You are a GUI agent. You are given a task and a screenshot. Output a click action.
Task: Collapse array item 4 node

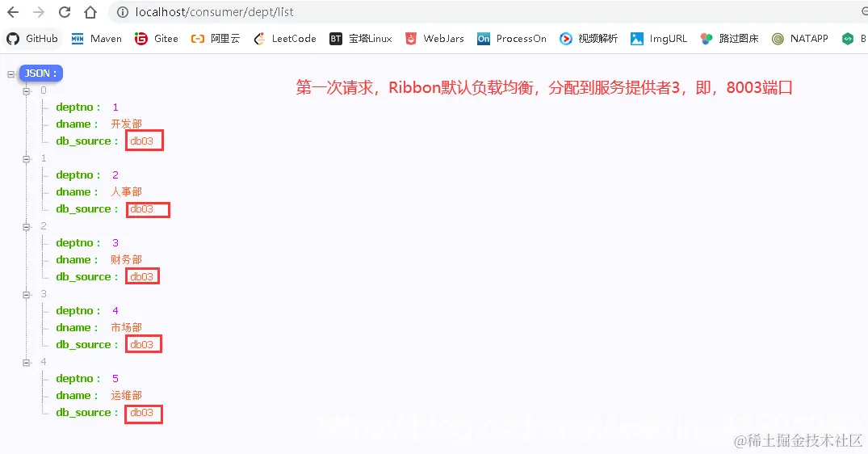(x=27, y=363)
